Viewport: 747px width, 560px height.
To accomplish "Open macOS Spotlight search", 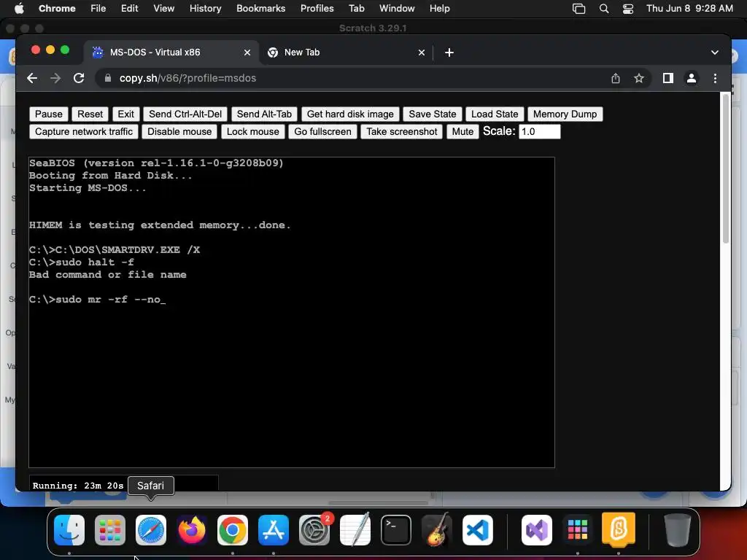I will click(x=603, y=9).
